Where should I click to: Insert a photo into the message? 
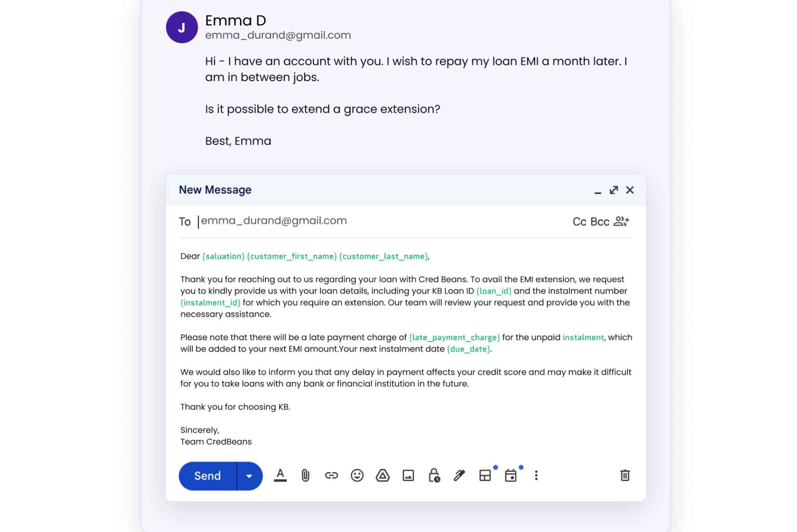coord(408,475)
